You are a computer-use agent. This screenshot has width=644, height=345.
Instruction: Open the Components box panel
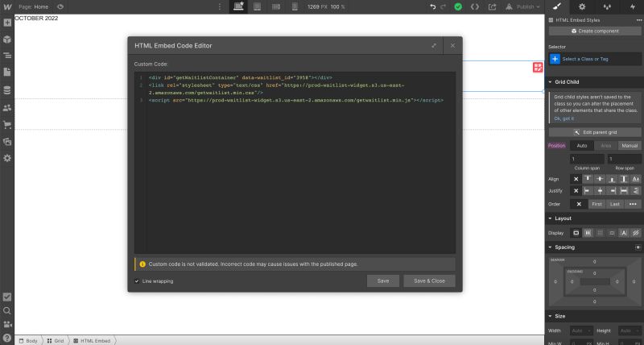[7, 39]
